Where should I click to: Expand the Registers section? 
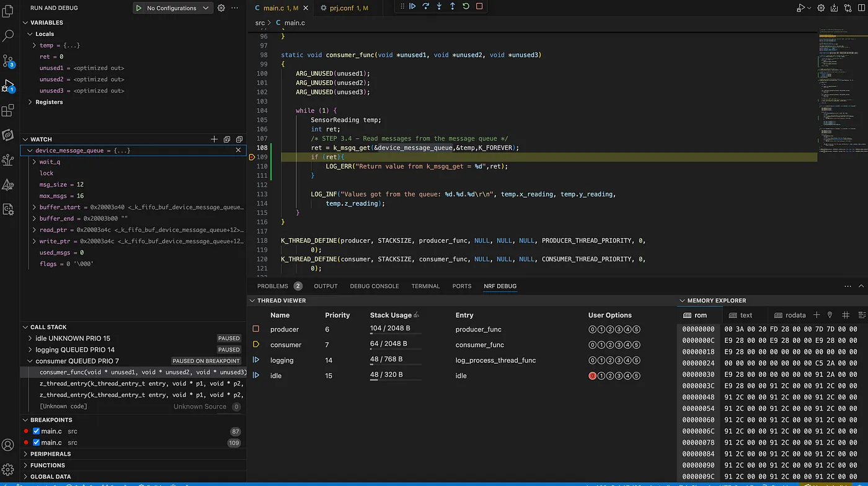(x=30, y=102)
